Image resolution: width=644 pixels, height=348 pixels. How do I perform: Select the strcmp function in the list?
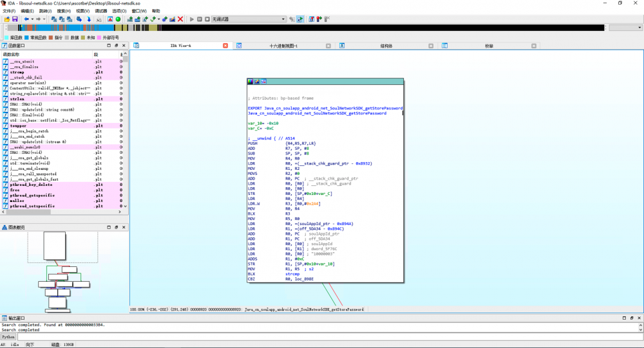point(17,73)
